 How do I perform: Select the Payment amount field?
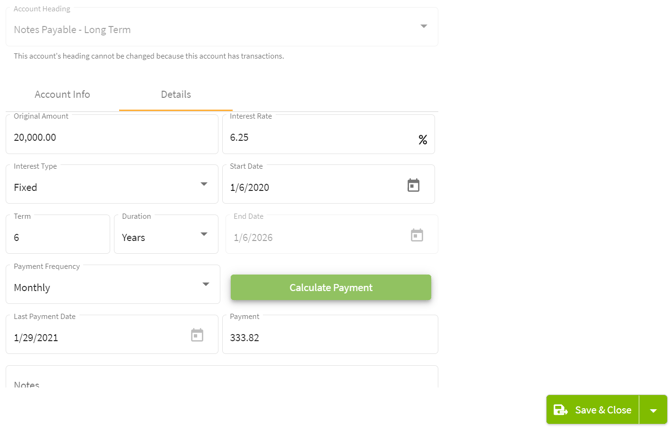point(329,337)
